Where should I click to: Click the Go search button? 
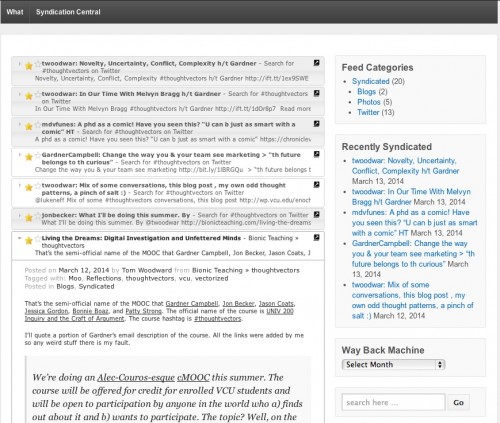pos(458,403)
